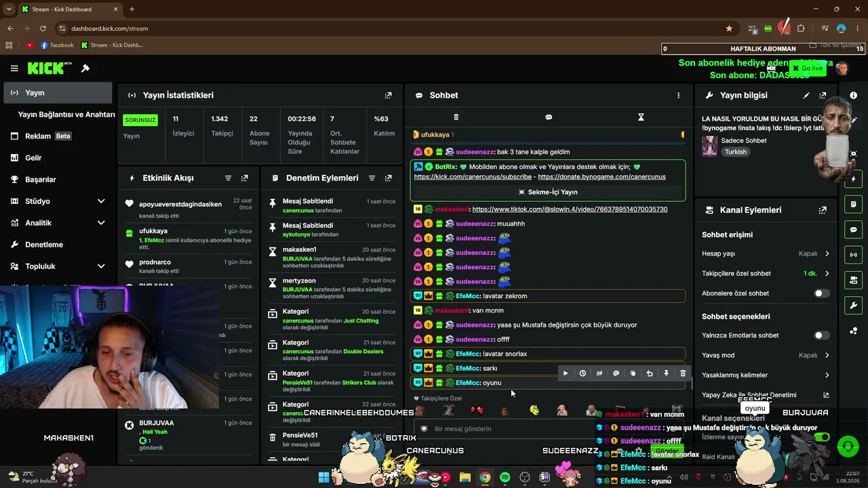Viewport: 868px width, 488px height.
Task: Filter the Etkinlik Akışı feed
Action: pyautogui.click(x=228, y=178)
